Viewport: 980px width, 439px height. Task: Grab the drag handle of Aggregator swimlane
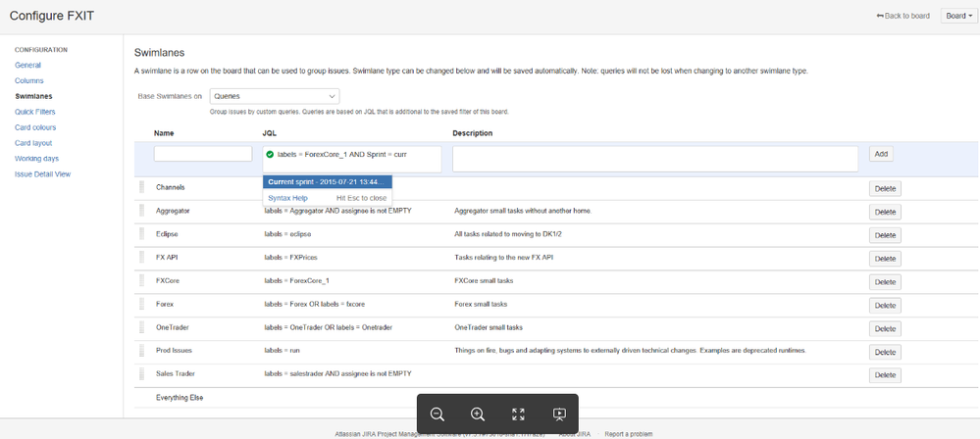(x=141, y=211)
